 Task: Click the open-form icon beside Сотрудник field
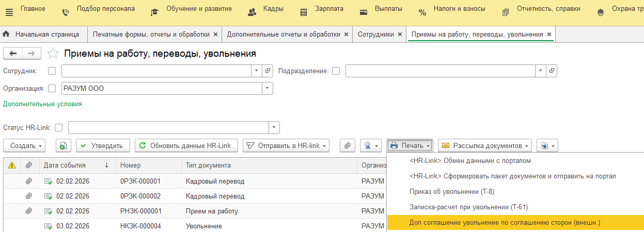click(x=268, y=71)
